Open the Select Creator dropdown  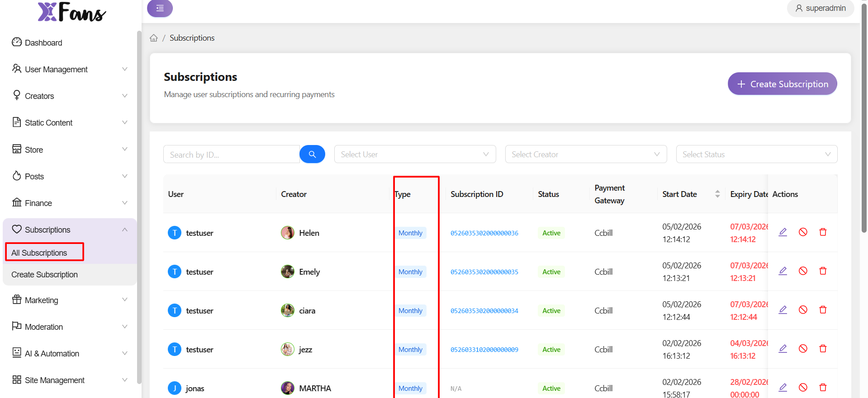(586, 155)
